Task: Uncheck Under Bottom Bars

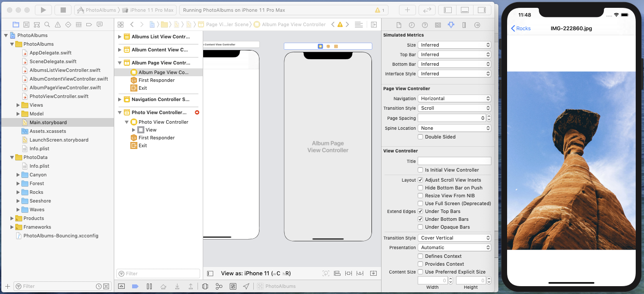Action: [420, 219]
